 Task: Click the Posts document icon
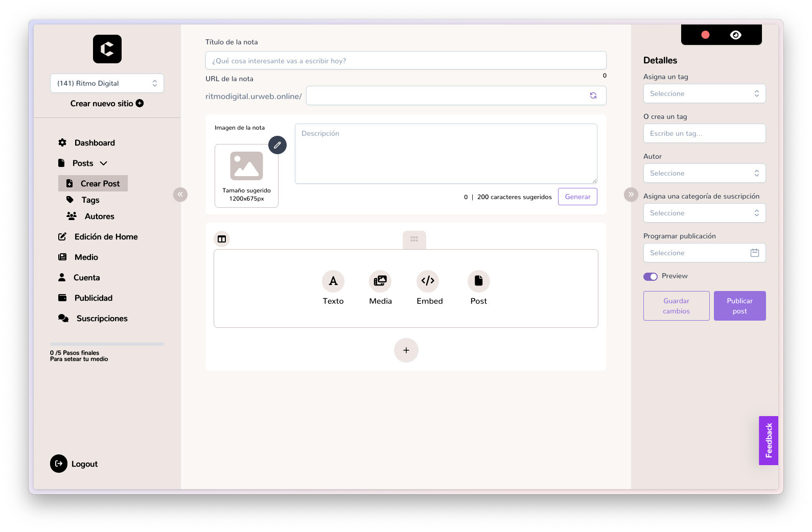click(x=61, y=163)
